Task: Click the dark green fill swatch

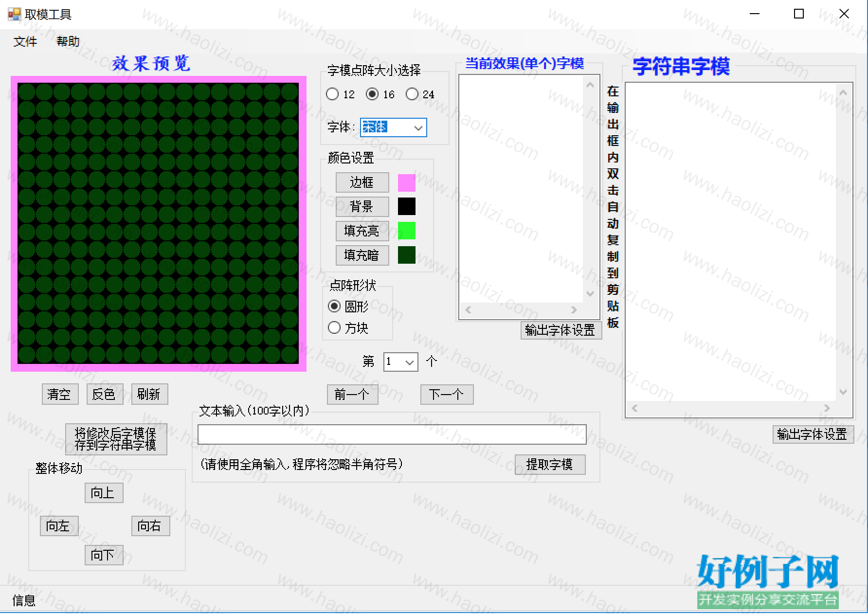Action: (x=407, y=255)
